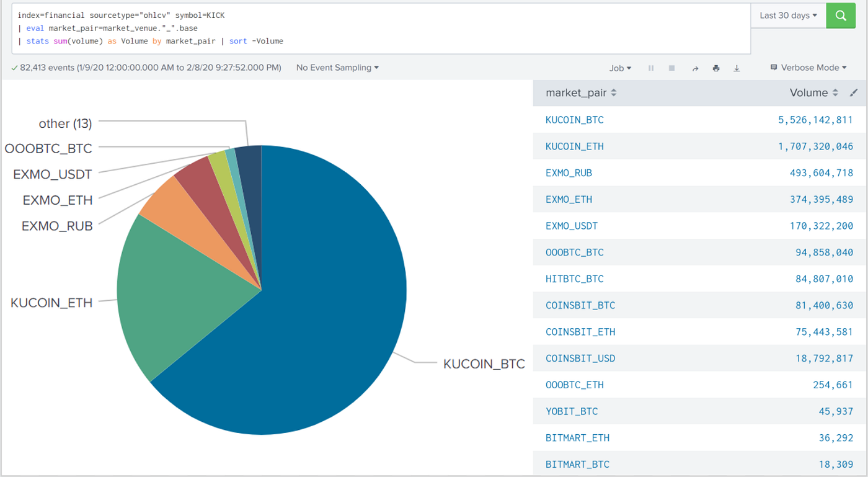Click the OOOBTC_BTC chart label

tap(48, 149)
